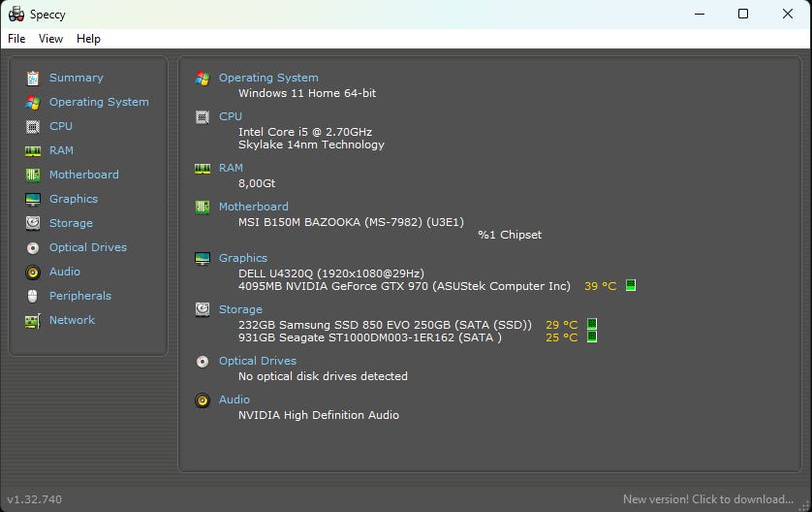Click Intel Core i5 @ 2.70GHz text
This screenshot has height=512, width=812.
tap(305, 132)
